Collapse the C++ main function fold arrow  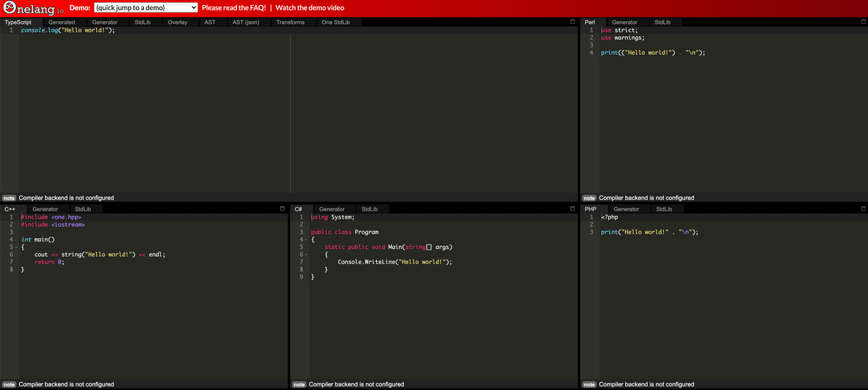tap(15, 247)
